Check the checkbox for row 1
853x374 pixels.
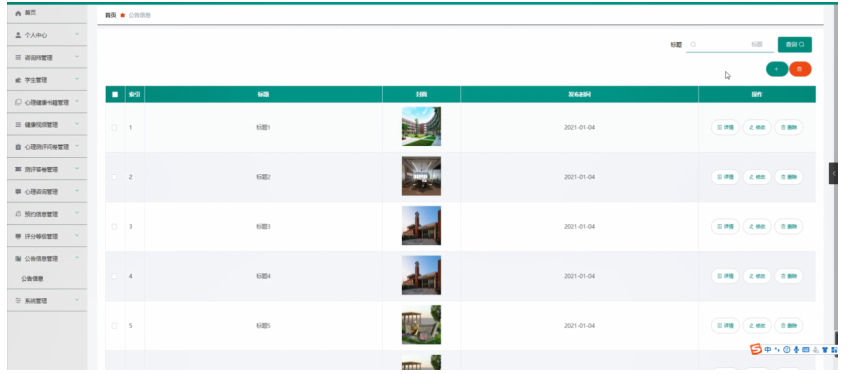114,127
